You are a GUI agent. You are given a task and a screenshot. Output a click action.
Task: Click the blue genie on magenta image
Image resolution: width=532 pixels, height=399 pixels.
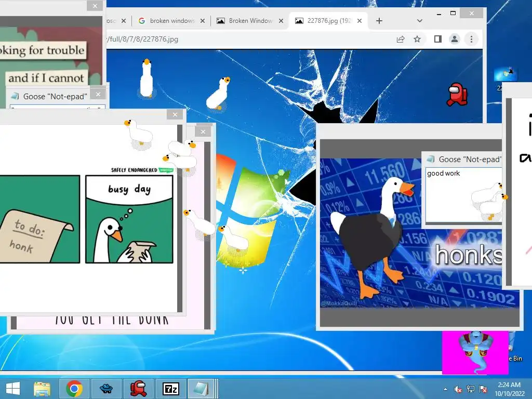(x=475, y=353)
